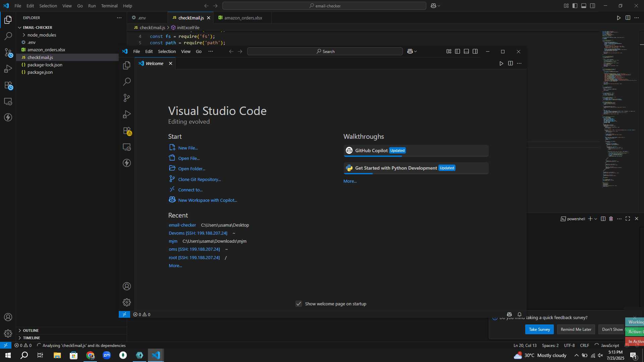
Task: Open Google Chrome from the taskbar
Action: pyautogui.click(x=90, y=355)
